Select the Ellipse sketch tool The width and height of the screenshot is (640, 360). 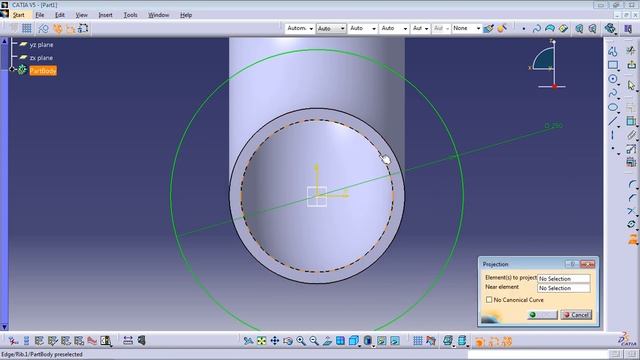613,107
